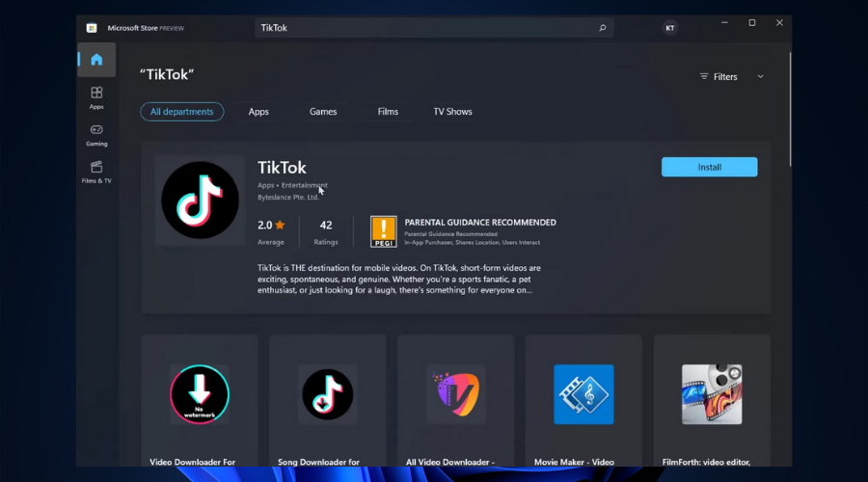Click the orange rating star
This screenshot has height=482, width=868.
click(x=280, y=225)
